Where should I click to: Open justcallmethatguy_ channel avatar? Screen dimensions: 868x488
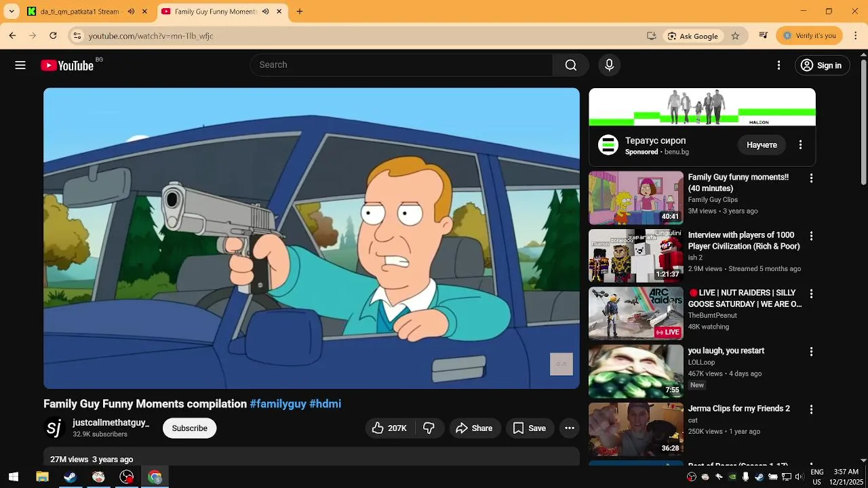click(x=54, y=428)
